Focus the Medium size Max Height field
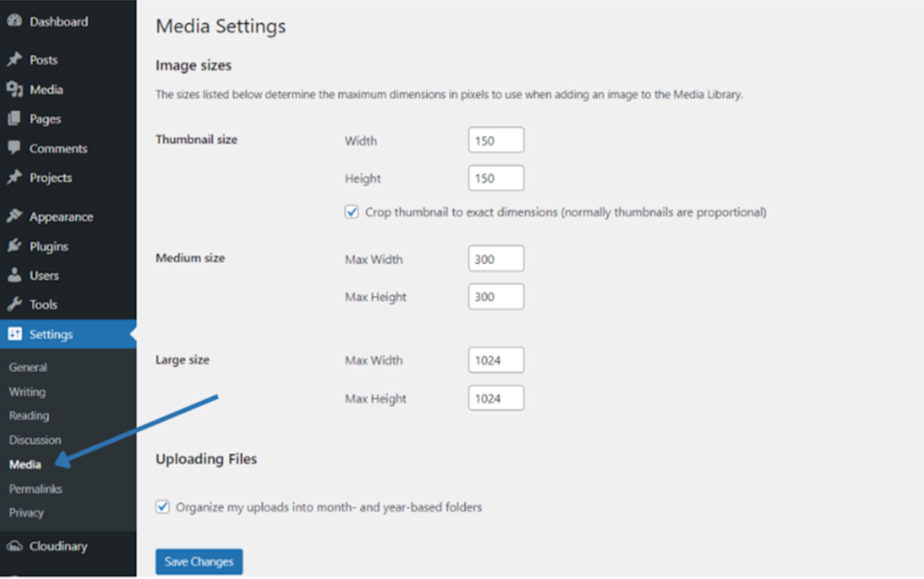This screenshot has height=579, width=924. tap(496, 296)
